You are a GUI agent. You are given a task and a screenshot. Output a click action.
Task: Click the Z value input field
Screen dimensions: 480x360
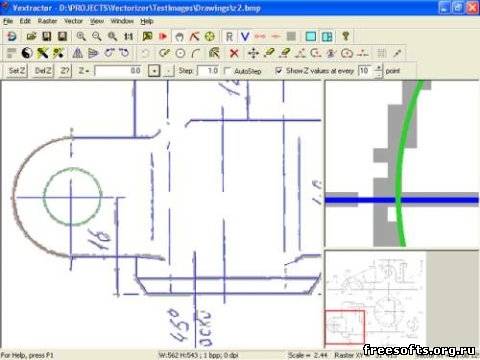[119, 71]
